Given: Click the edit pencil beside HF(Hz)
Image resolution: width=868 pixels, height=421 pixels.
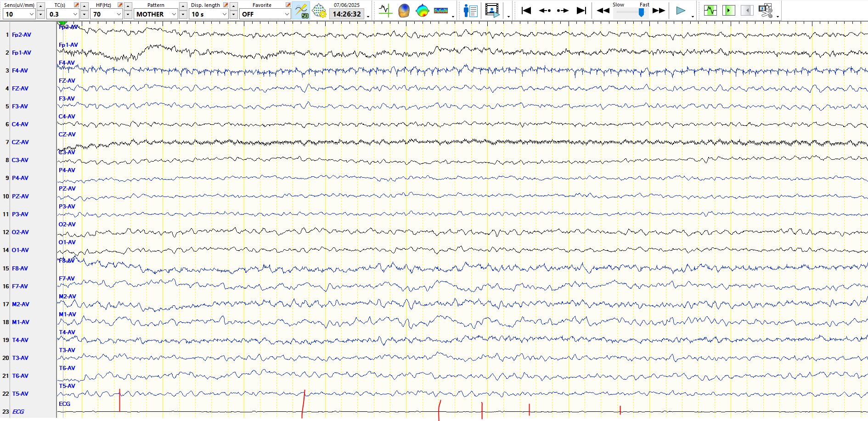Looking at the screenshot, I should click(x=120, y=5).
